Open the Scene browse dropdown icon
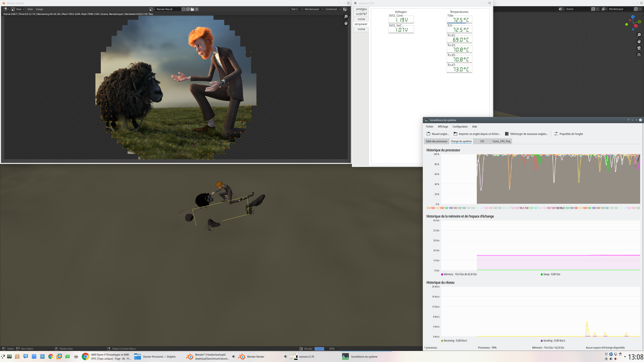Viewport: 644px width, 362px height. [x=561, y=9]
